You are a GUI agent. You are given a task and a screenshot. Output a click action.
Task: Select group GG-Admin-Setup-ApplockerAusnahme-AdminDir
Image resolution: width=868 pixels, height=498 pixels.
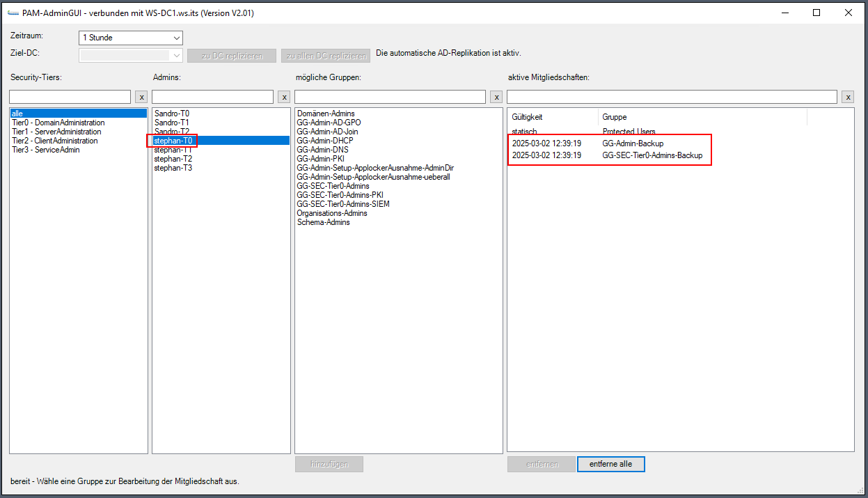coord(399,168)
